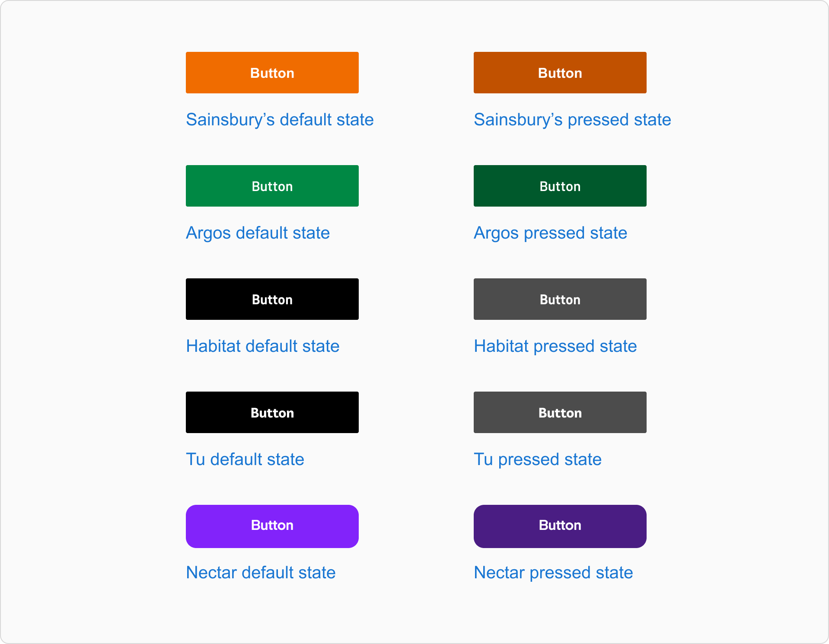
Task: Click the Tu default state text
Action: (245, 459)
